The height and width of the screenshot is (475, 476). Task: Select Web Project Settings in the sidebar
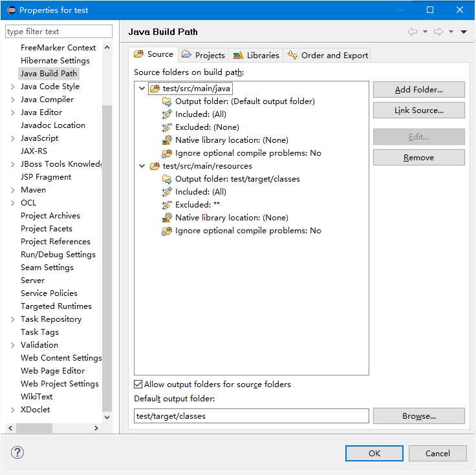coord(59,384)
